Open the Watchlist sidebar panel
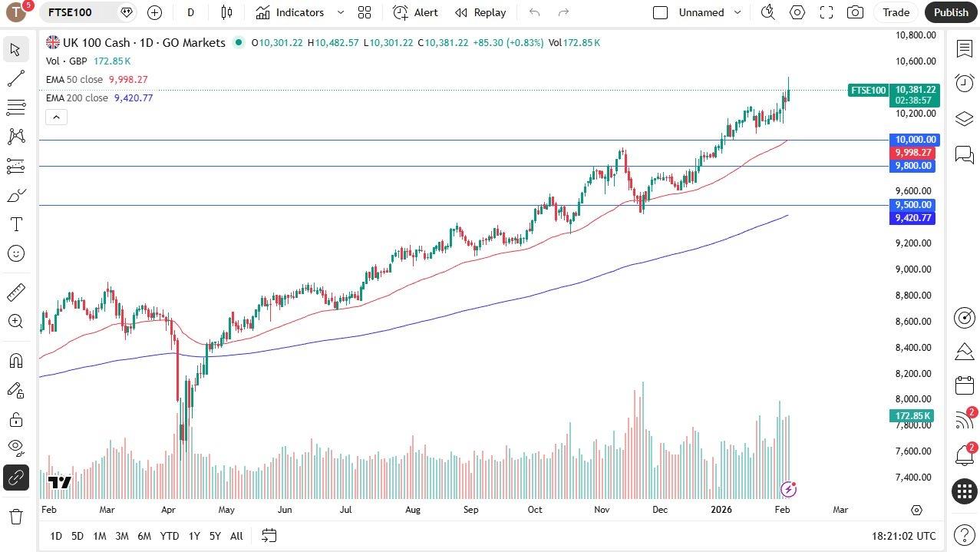Viewport: 980px width, 552px height. click(x=965, y=48)
